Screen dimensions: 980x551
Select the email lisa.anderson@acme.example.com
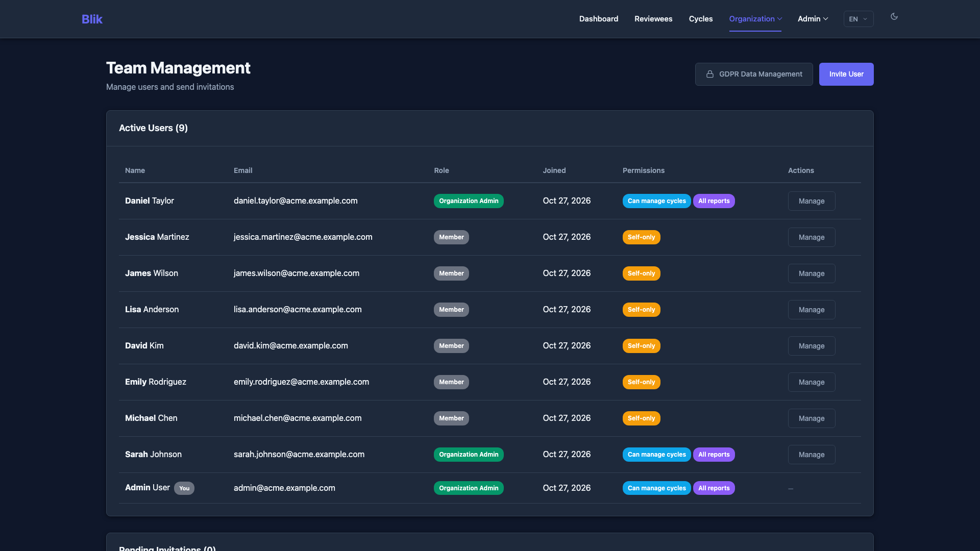tap(298, 310)
